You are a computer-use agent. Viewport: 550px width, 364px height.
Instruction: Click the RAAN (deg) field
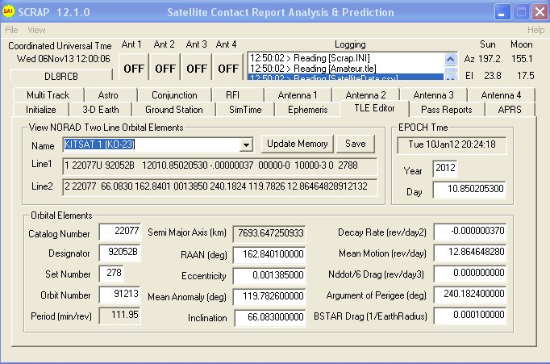click(269, 255)
